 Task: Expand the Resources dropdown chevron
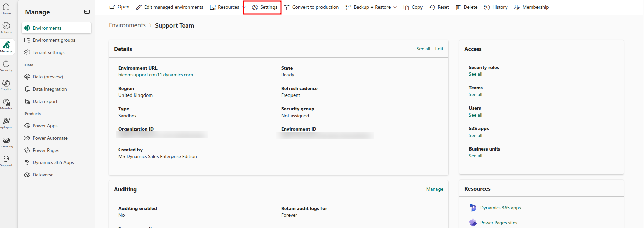click(x=243, y=7)
